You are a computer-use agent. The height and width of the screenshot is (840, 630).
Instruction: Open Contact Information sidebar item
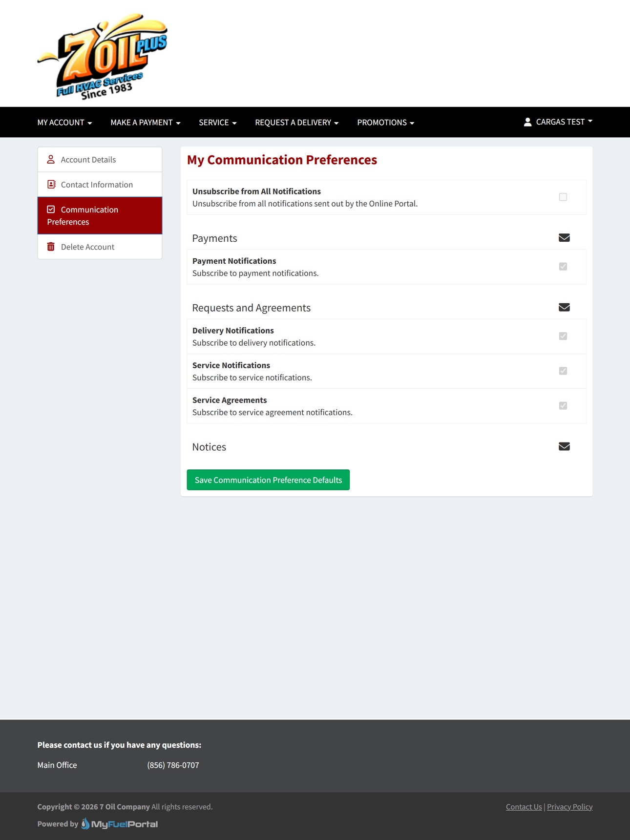click(x=100, y=185)
